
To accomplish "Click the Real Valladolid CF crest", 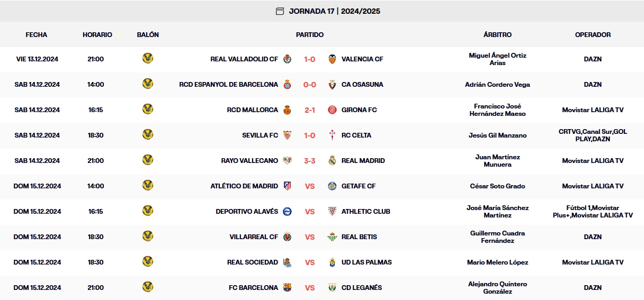I will 287,59.
